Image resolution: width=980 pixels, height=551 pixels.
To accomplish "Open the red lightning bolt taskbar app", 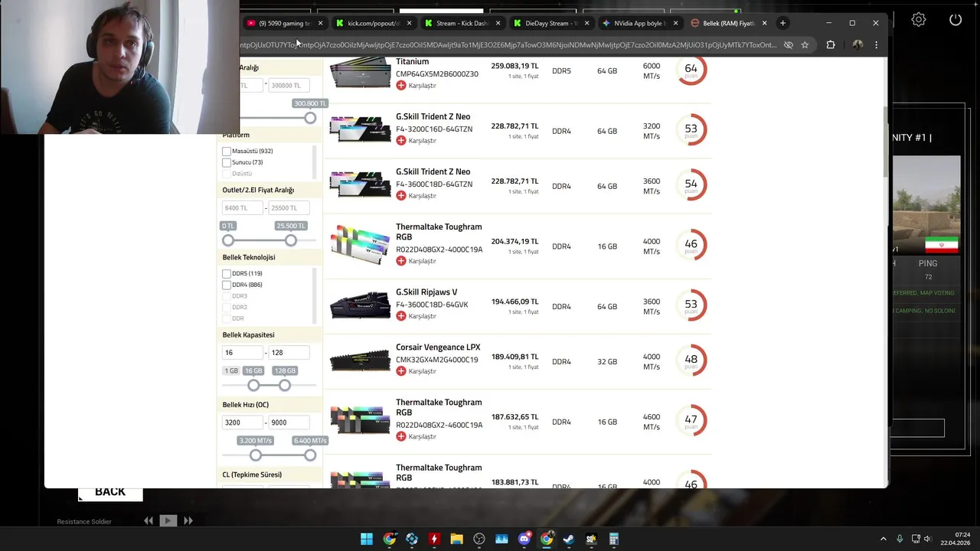I will [434, 539].
